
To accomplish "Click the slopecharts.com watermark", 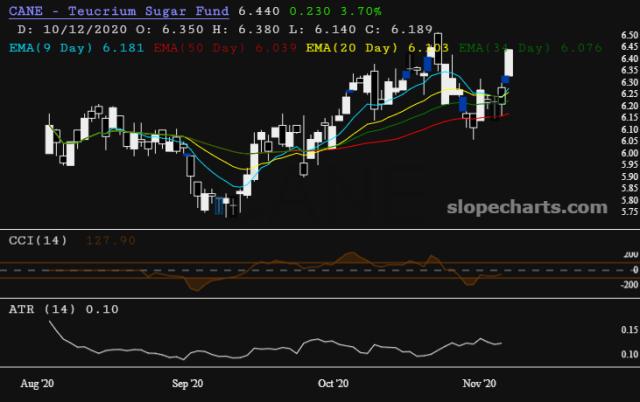I will point(534,208).
